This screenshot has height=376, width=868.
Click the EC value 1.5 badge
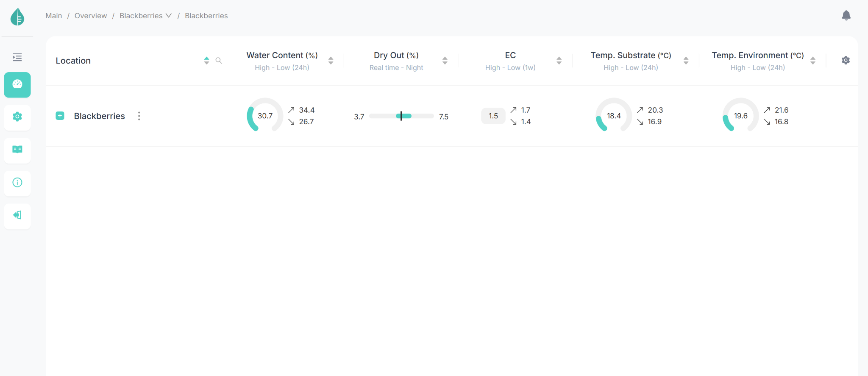493,116
